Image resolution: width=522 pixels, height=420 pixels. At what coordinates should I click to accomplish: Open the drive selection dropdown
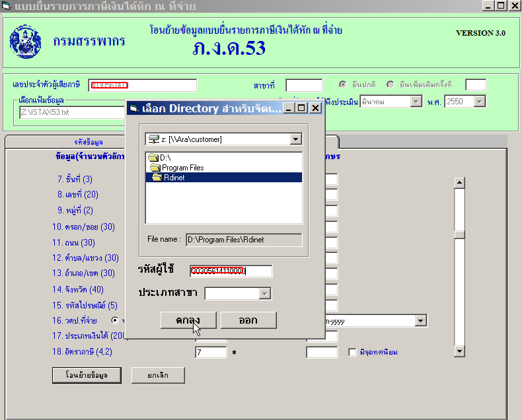[x=295, y=139]
